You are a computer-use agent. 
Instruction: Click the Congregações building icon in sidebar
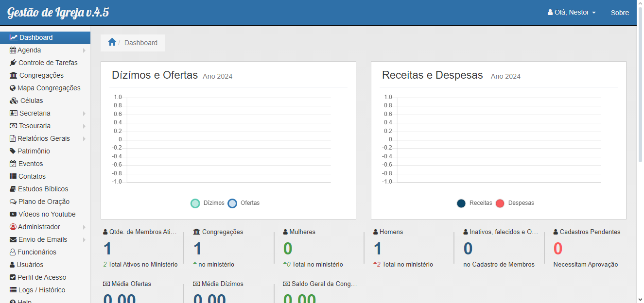pyautogui.click(x=14, y=75)
